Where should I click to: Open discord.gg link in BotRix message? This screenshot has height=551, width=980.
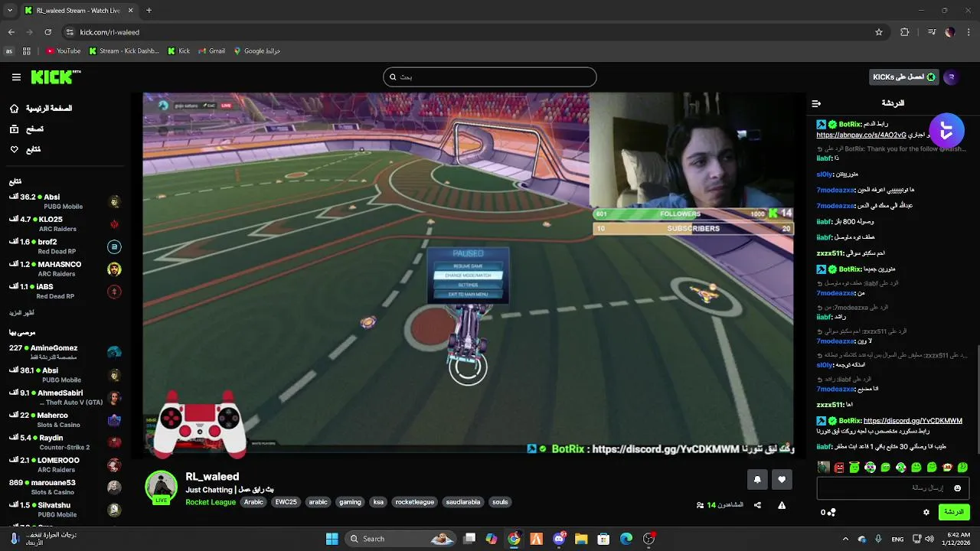[913, 421]
